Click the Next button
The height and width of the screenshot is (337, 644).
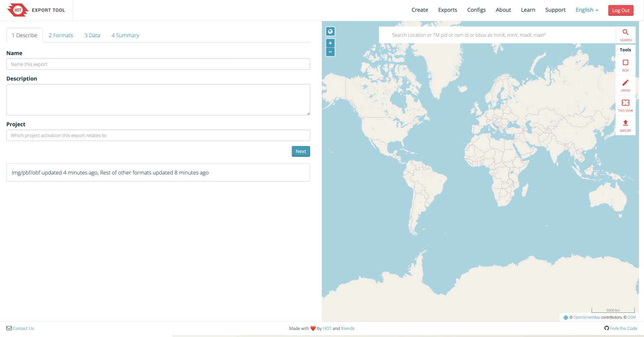click(300, 151)
